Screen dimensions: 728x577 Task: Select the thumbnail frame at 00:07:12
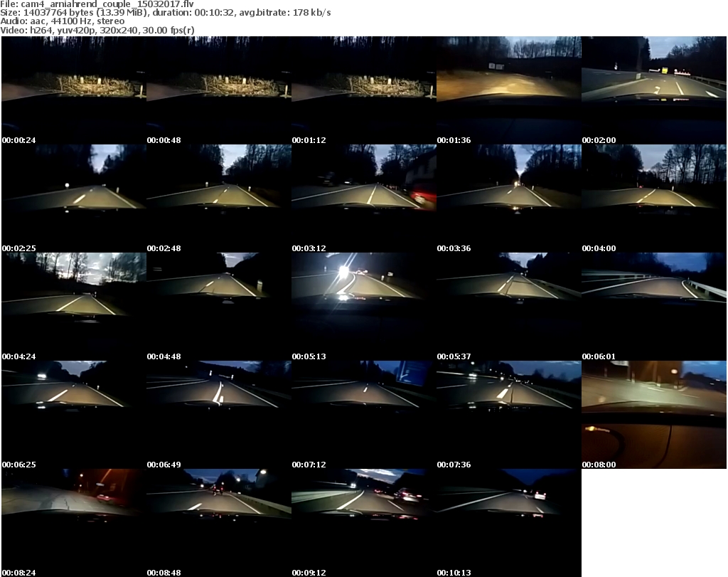tap(363, 415)
